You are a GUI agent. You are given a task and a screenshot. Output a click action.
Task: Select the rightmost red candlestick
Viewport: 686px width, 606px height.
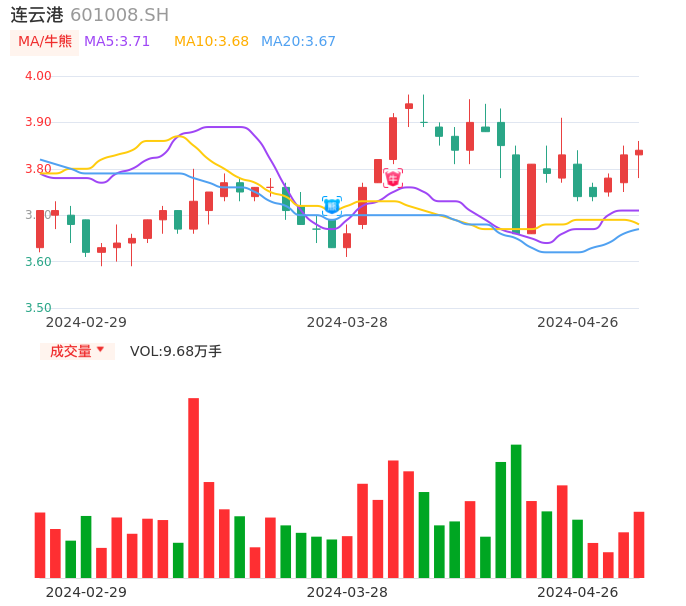(639, 152)
